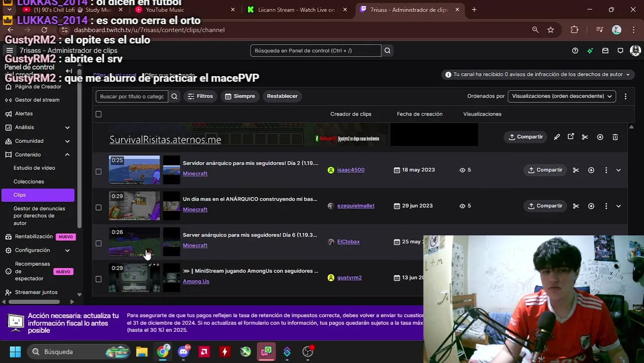Open the top clip in a new window
644x363 pixels.
click(x=571, y=137)
